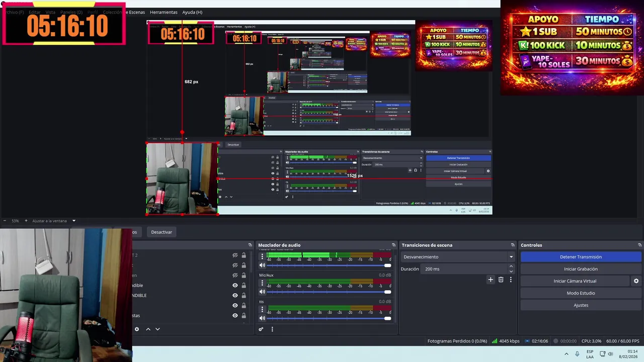Click Detener Transmisión button
This screenshot has height=362, width=644.
[581, 257]
